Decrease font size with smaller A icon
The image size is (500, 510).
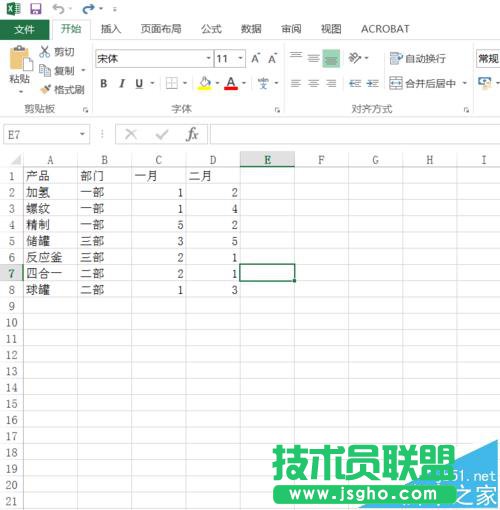[x=272, y=59]
